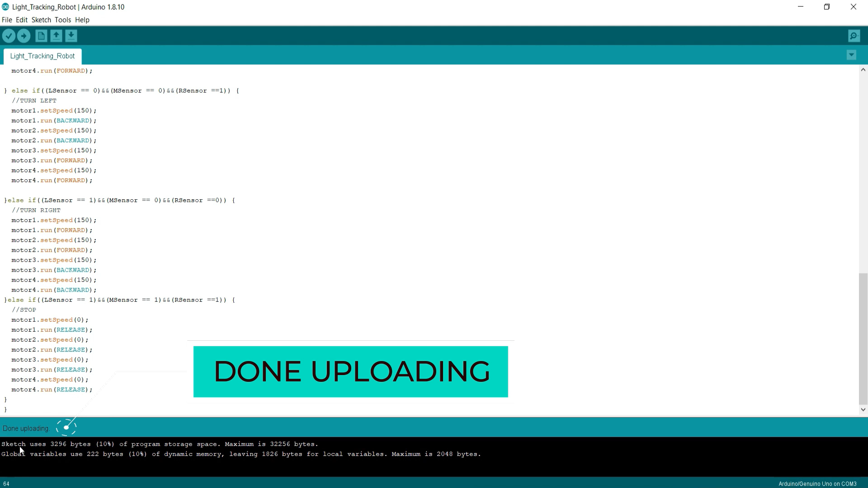Click the Arduino logo in title bar
The image size is (868, 488).
5,7
